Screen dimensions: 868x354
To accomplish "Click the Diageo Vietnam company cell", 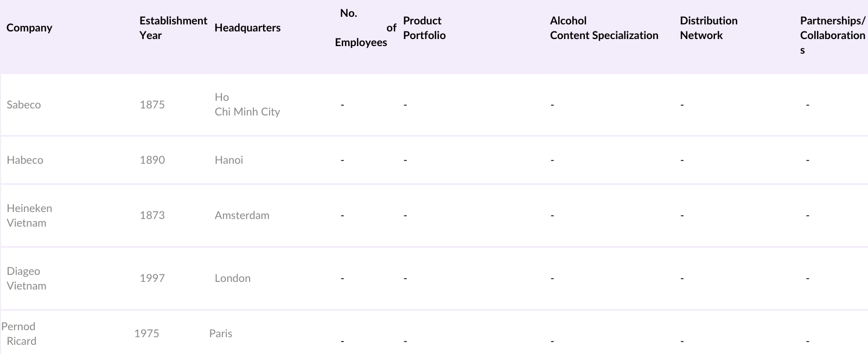I will [x=26, y=278].
